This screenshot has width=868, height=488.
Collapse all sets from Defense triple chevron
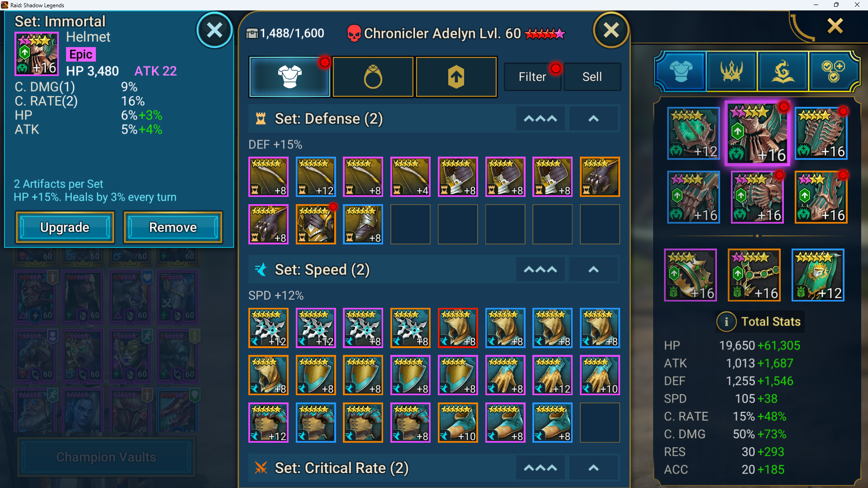(540, 119)
